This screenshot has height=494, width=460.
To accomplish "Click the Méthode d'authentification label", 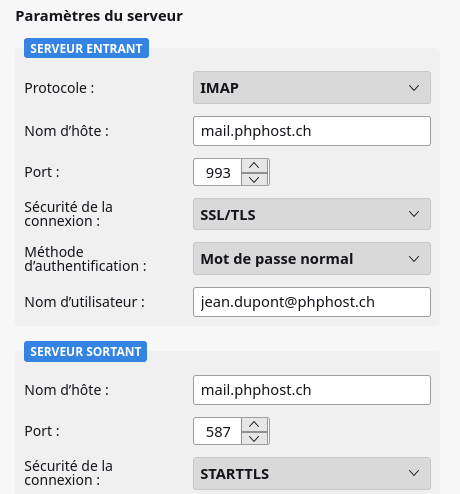I will click(x=85, y=259).
